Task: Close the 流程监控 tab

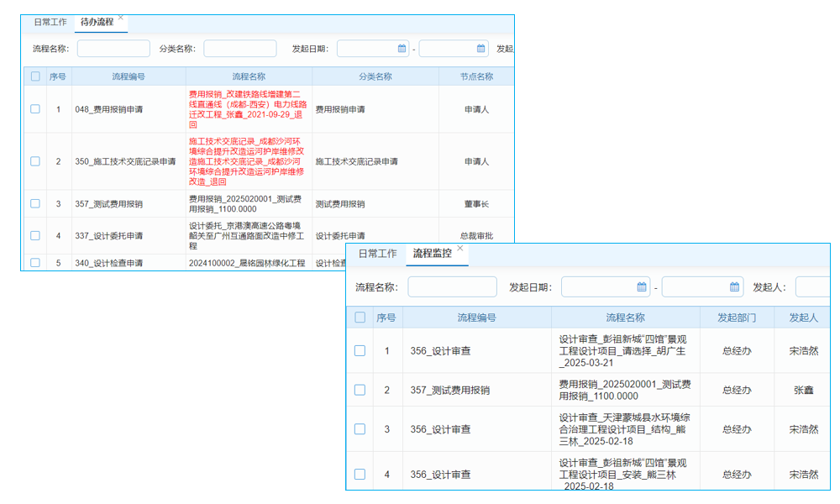Action: coord(459,249)
